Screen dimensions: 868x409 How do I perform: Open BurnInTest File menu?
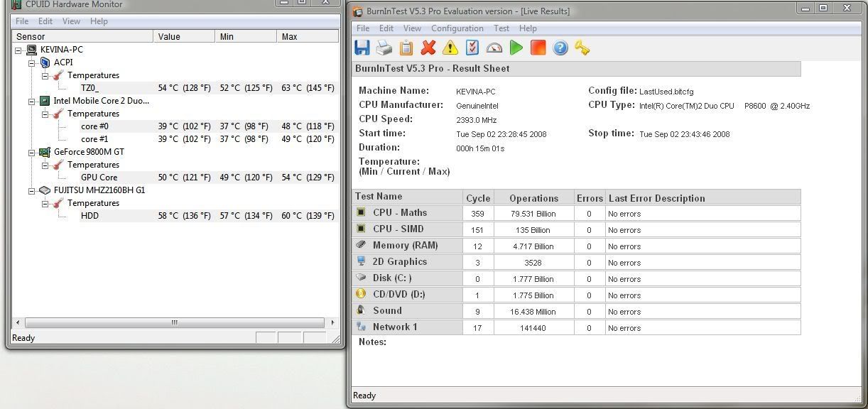363,28
